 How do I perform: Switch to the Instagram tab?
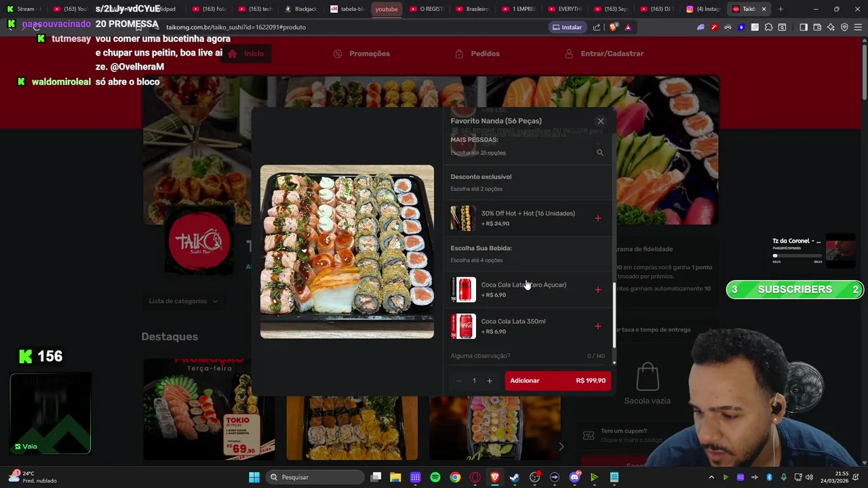coord(703,9)
